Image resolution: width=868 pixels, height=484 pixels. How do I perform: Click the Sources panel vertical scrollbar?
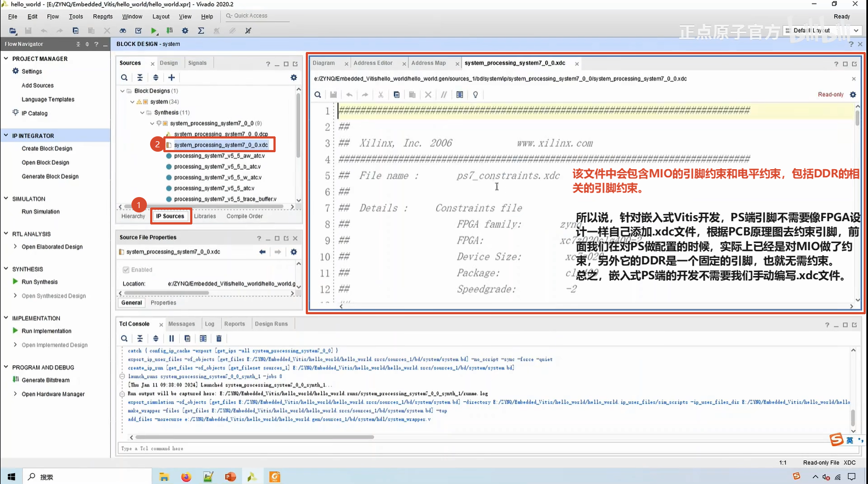click(x=298, y=125)
